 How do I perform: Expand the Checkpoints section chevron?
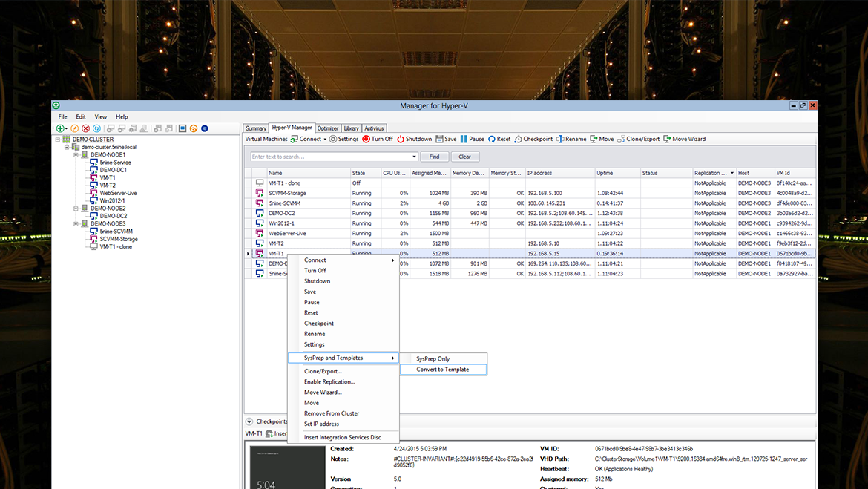pos(249,421)
